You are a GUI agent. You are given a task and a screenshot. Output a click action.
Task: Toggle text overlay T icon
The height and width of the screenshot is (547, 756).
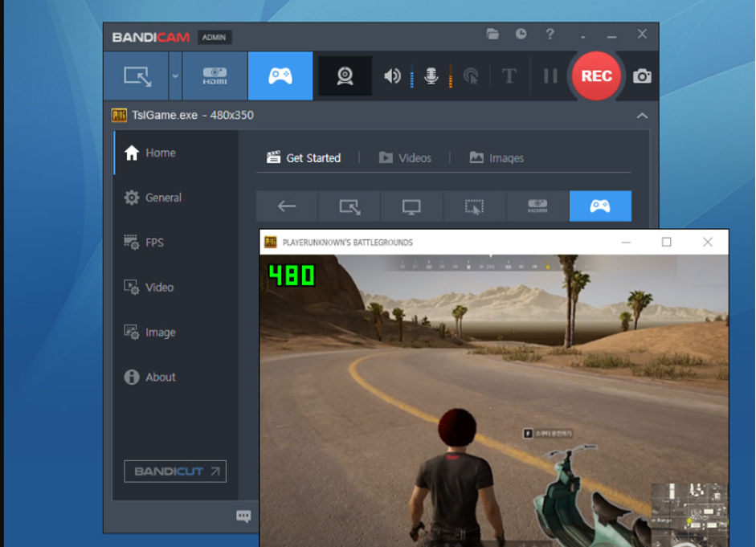[x=509, y=76]
